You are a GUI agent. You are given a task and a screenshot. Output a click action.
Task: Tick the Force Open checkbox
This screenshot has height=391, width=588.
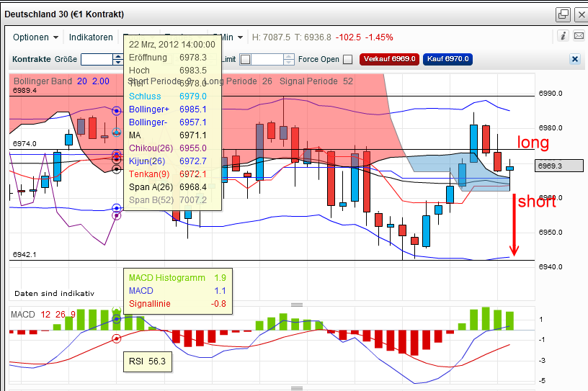[348, 59]
